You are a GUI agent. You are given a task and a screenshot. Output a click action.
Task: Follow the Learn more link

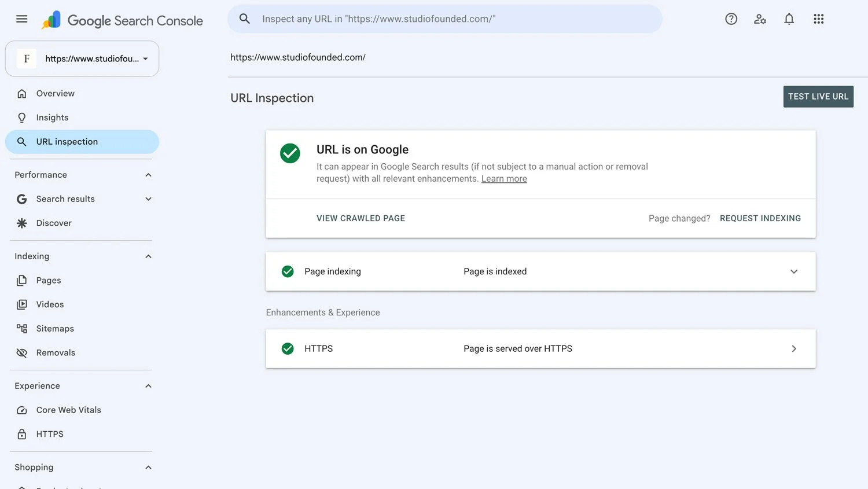tap(504, 179)
